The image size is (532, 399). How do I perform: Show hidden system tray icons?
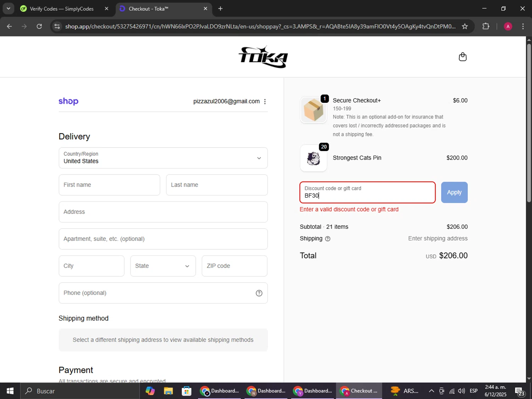[x=431, y=391]
